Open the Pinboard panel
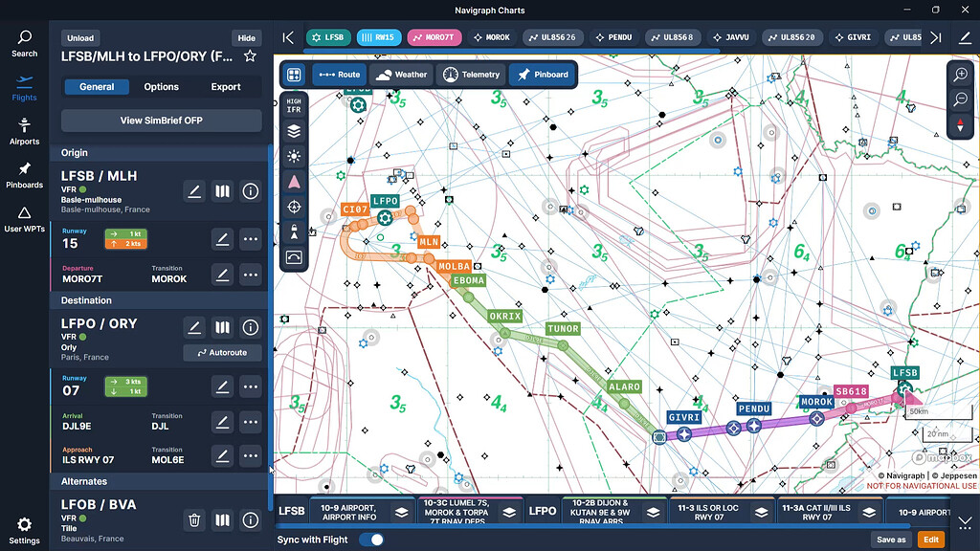Screen dimensions: 980x551 (542, 74)
